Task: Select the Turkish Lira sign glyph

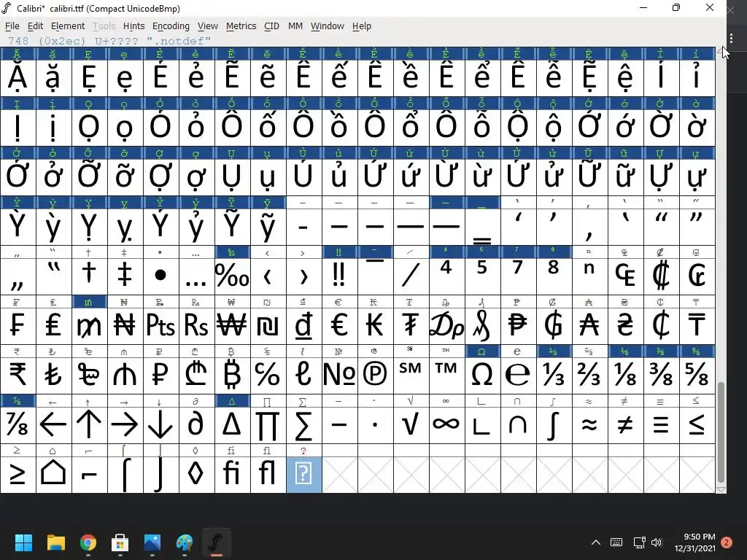Action: (x=53, y=376)
